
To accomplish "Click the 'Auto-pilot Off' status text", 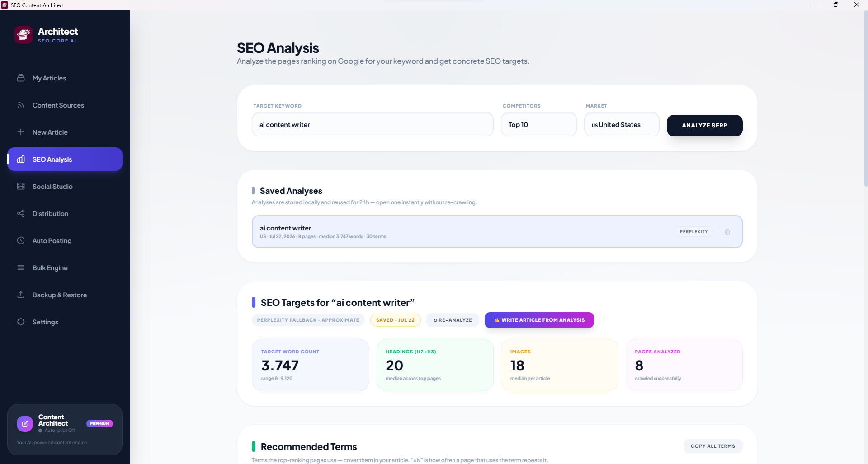I will coord(60,431).
